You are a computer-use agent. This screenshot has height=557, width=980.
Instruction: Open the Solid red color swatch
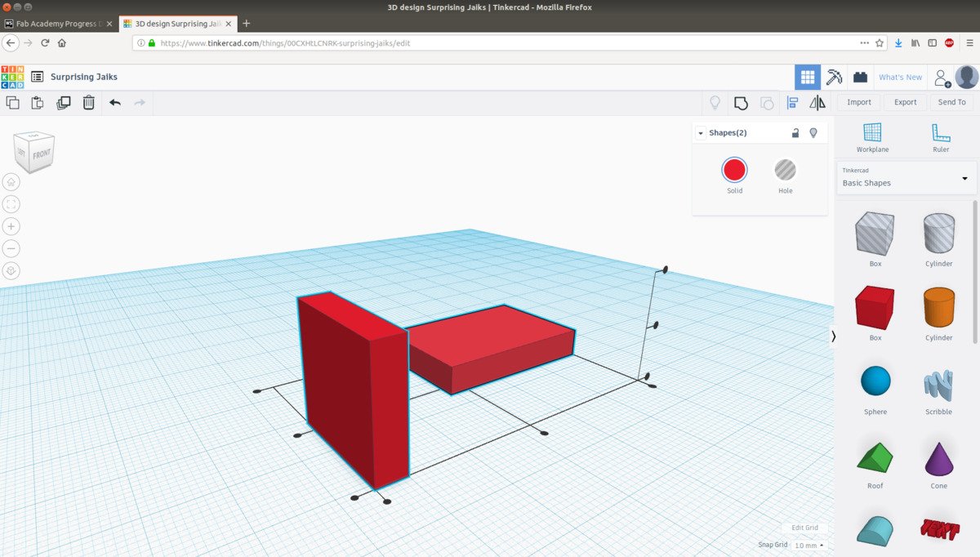[734, 170]
